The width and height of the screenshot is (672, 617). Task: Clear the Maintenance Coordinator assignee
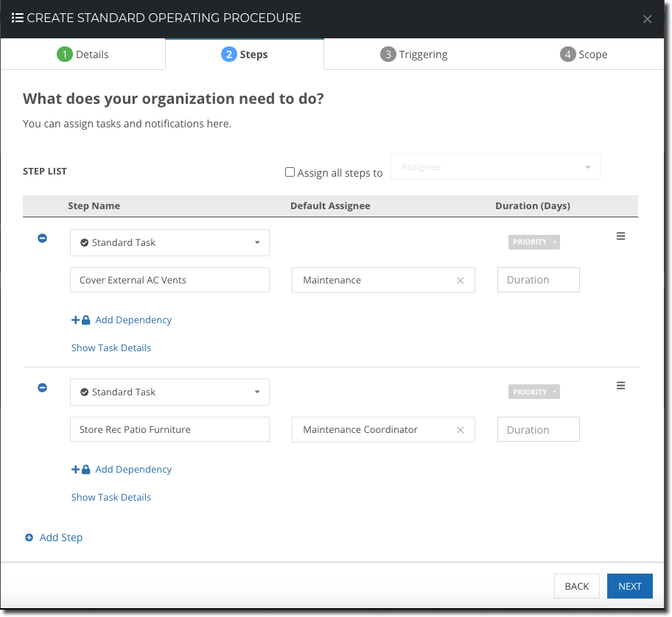coord(461,429)
